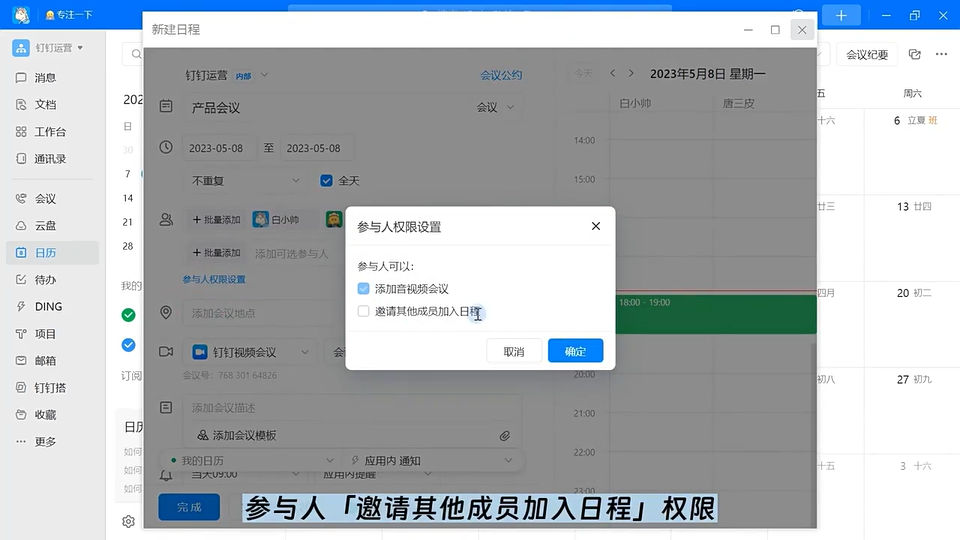Open the 不重复 repeat dropdown
The image size is (960, 540).
pyautogui.click(x=245, y=181)
